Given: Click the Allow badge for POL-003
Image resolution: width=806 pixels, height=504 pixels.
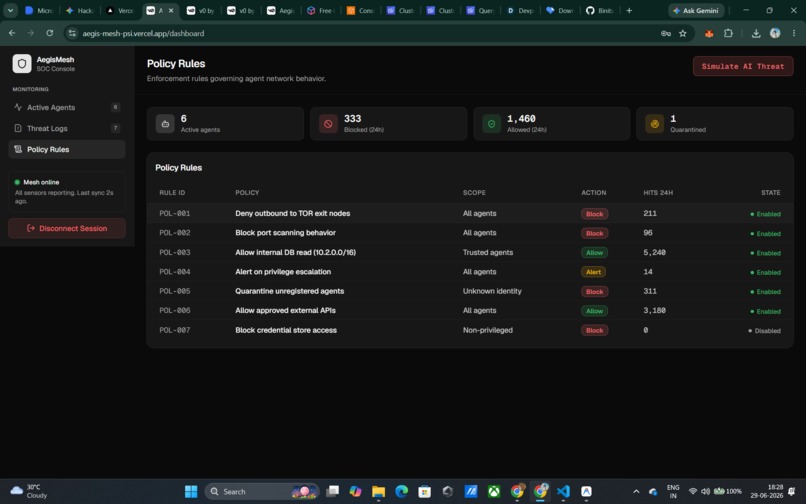Looking at the screenshot, I should coord(594,253).
